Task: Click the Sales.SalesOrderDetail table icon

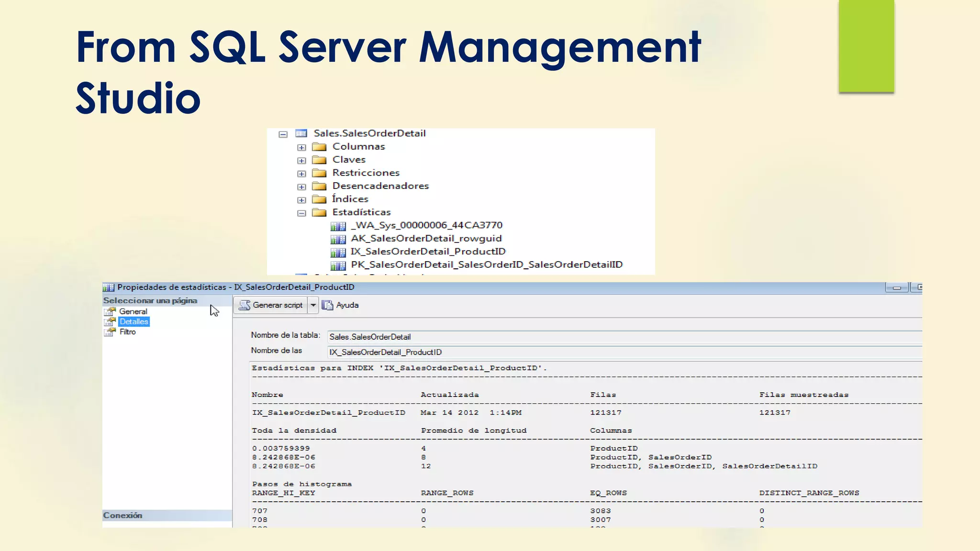Action: pyautogui.click(x=301, y=133)
